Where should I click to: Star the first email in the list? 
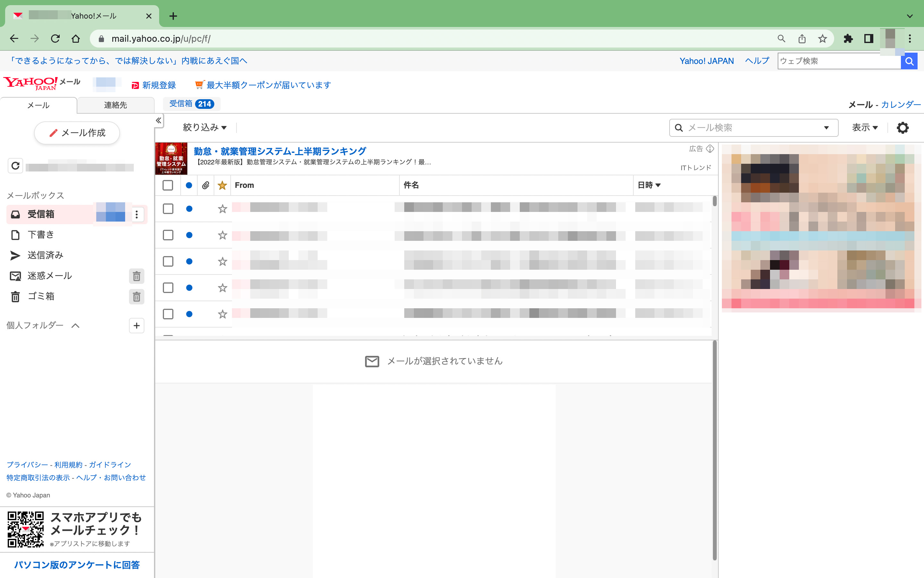[x=222, y=209]
